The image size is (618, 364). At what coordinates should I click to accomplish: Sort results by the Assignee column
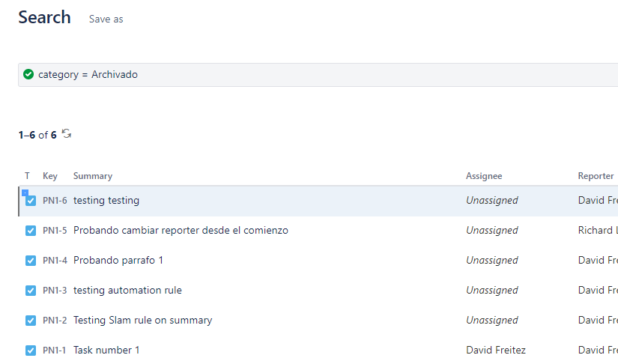click(484, 176)
